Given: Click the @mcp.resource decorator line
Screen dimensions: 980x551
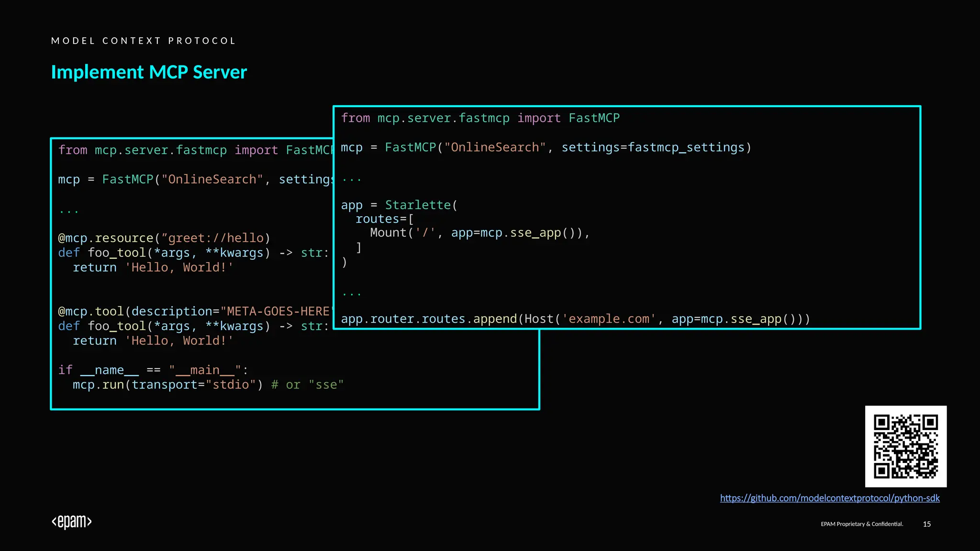Looking at the screenshot, I should click(x=164, y=238).
